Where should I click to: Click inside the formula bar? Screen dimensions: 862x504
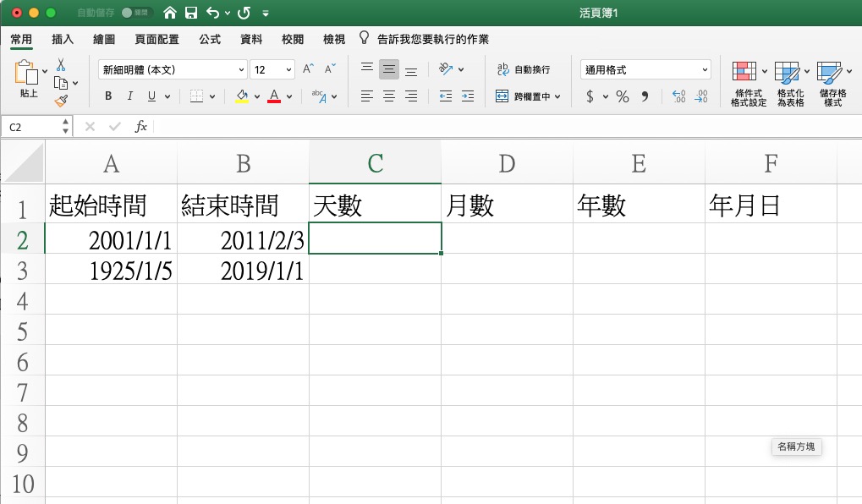508,127
